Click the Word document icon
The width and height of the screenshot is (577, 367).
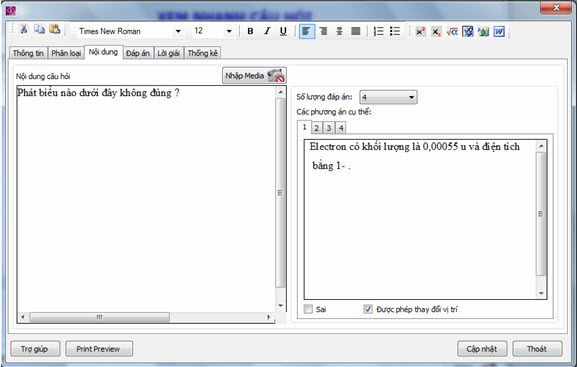(x=499, y=32)
